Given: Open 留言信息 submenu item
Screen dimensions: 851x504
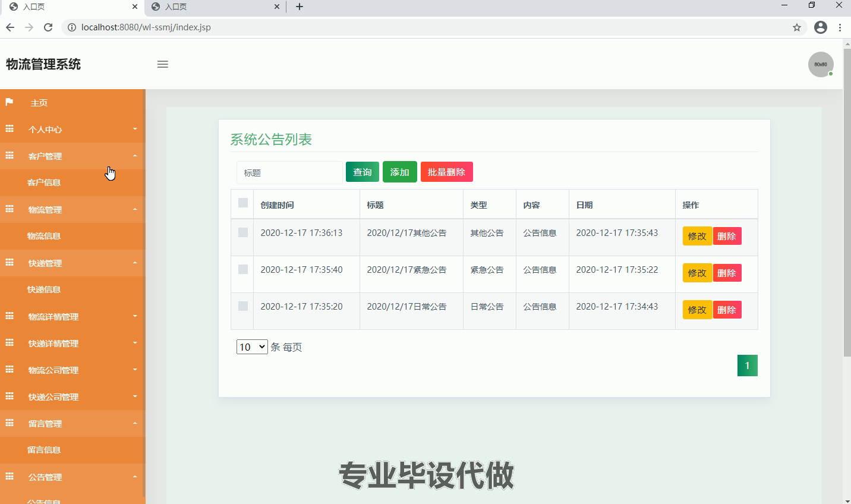Looking at the screenshot, I should pos(44,450).
